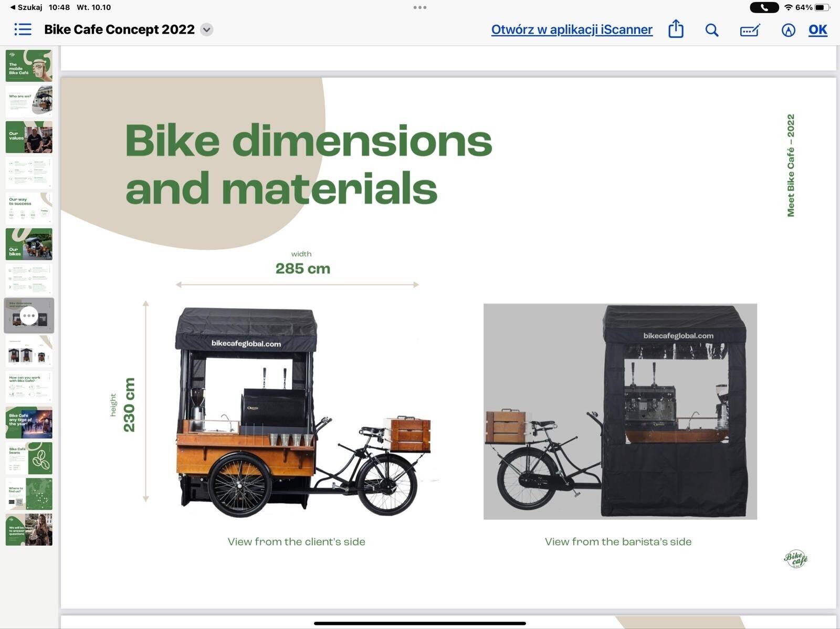Tap the active call indicator pill
This screenshot has width=840, height=629.
pyautogui.click(x=764, y=7)
